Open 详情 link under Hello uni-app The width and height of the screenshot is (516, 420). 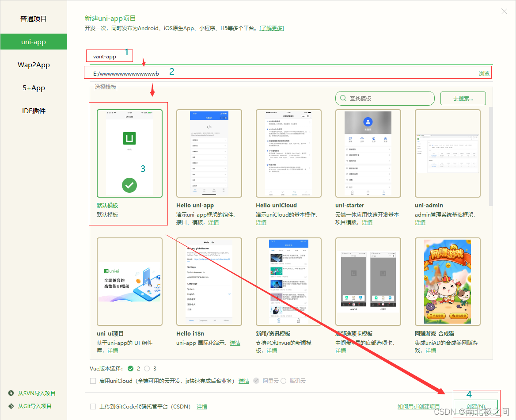coord(213,222)
